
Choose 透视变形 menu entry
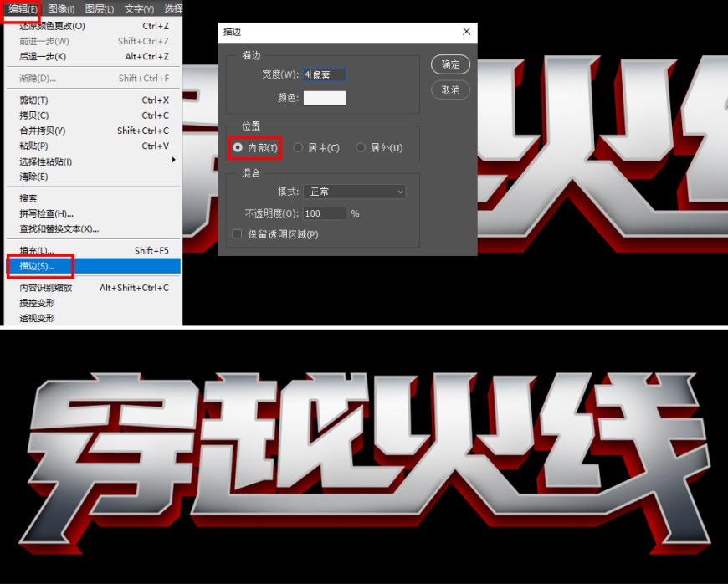[x=93, y=319]
